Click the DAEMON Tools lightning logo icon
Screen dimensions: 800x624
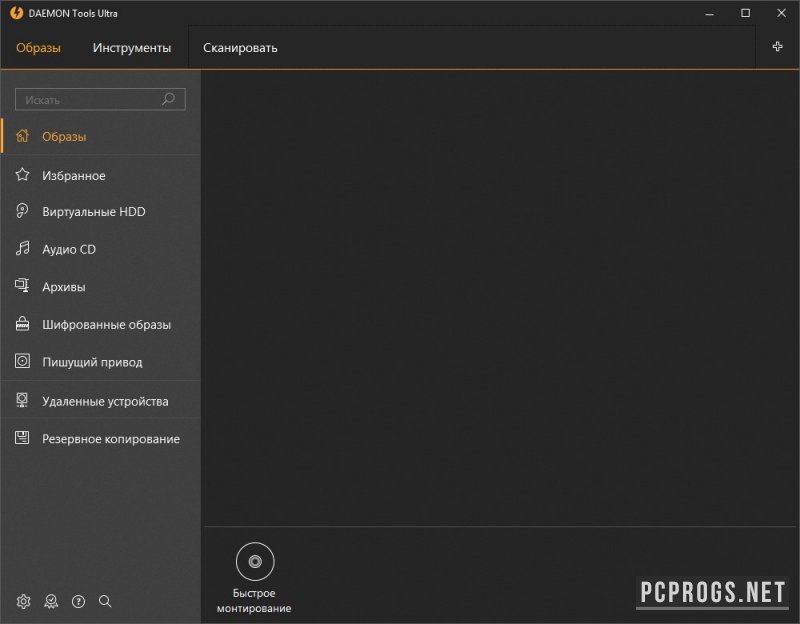[16, 13]
